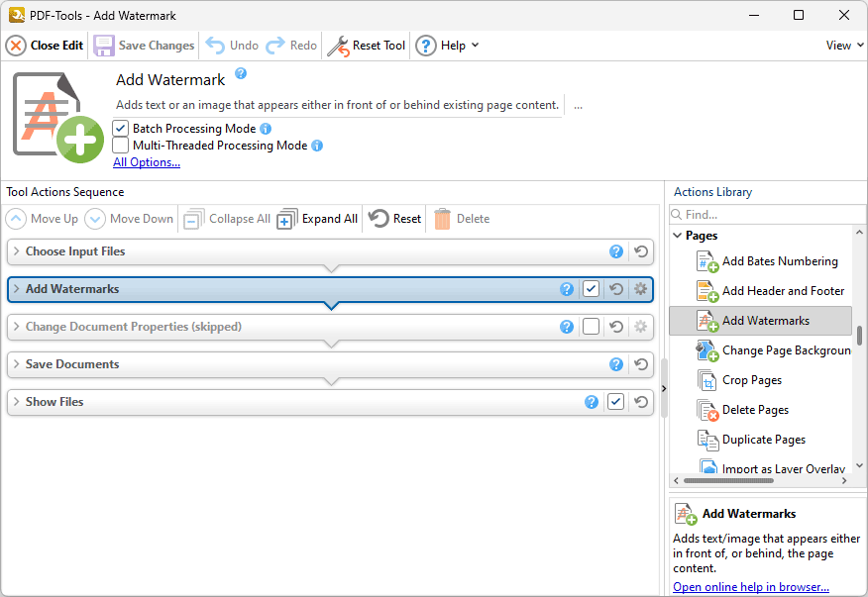
Task: Expand All actions in the sequence
Action: pyautogui.click(x=318, y=219)
